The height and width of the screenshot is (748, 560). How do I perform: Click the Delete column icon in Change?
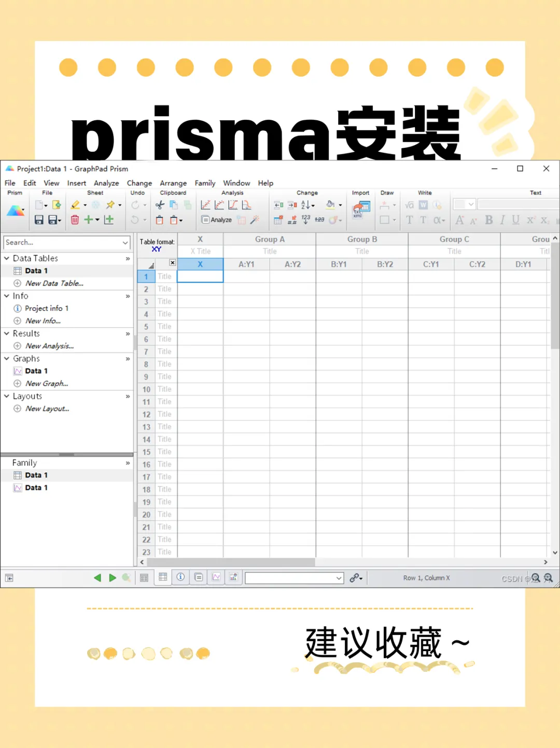point(292,205)
